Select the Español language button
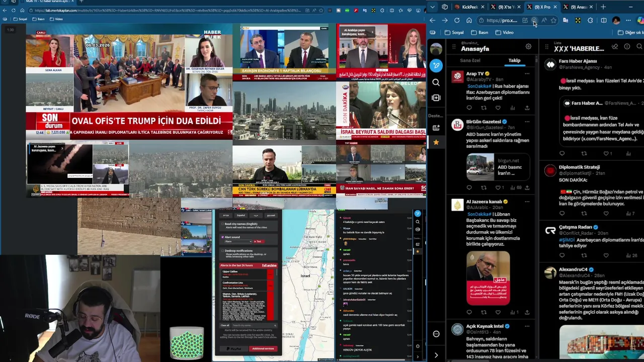Image resolution: width=644 pixels, height=362 pixels. tap(241, 215)
